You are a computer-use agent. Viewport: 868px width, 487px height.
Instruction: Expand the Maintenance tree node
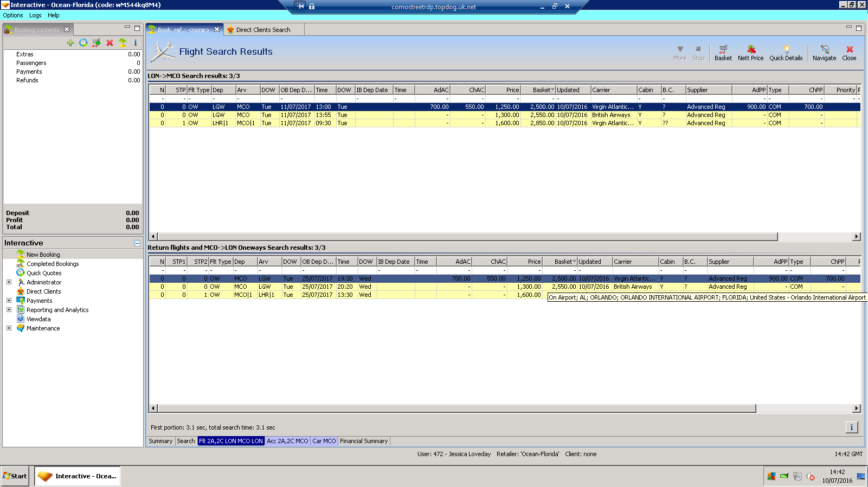9,328
